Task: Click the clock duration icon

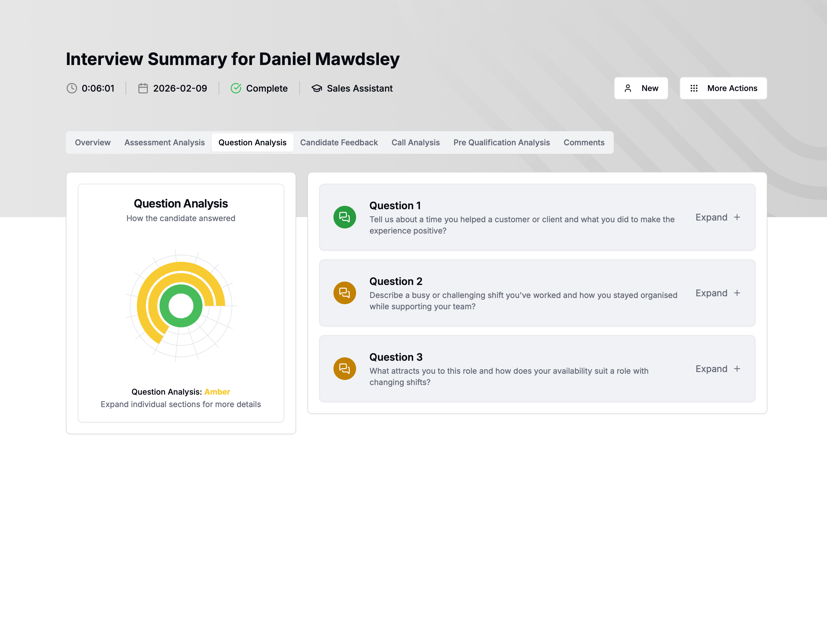Action: pyautogui.click(x=72, y=88)
